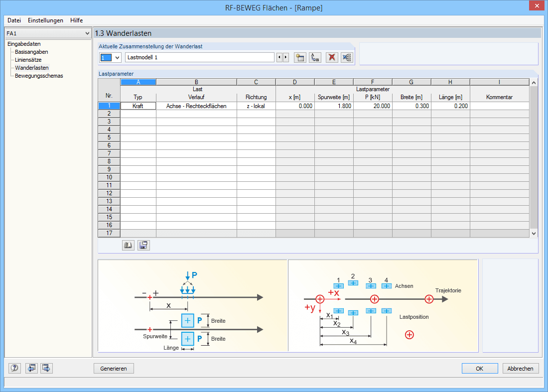Click the z - lokal direction cell

click(256, 106)
